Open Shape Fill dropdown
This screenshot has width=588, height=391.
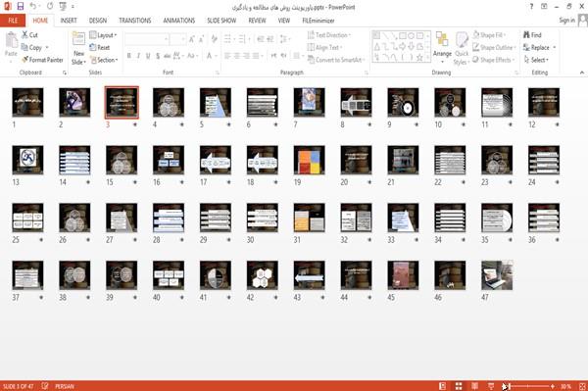489,35
